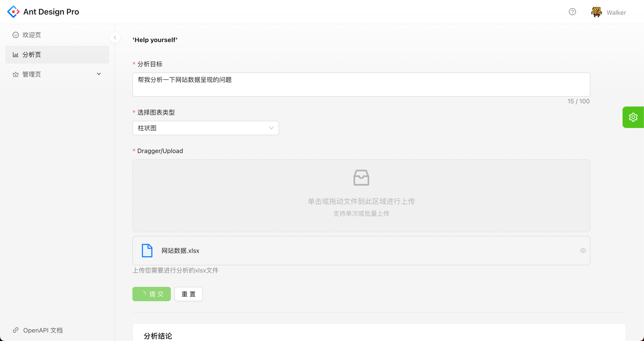Click the bar chart icon beside 分析页
644x341 pixels.
tap(15, 55)
